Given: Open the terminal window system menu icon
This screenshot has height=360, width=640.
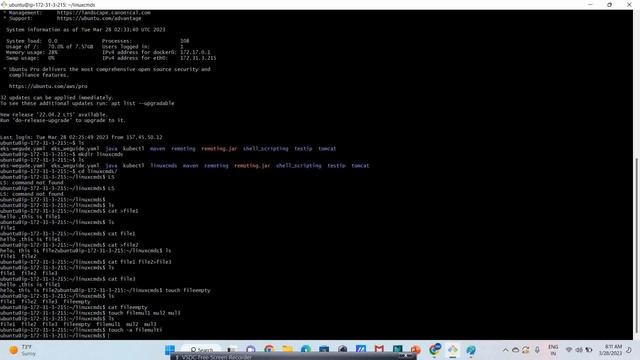Looking at the screenshot, I should click(x=4, y=4).
